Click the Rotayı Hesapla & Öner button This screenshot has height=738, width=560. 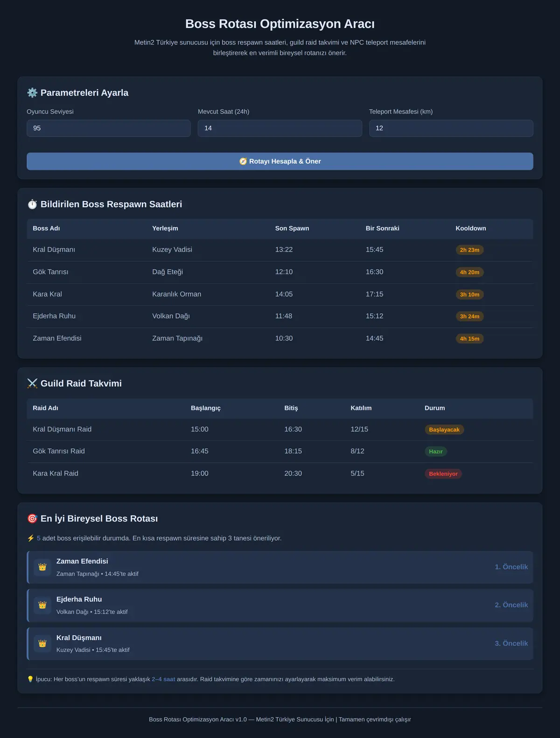(x=280, y=161)
